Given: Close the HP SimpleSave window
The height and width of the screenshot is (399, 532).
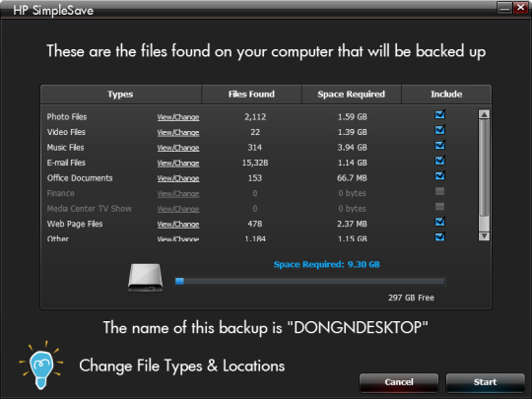Looking at the screenshot, I should pos(520,7).
